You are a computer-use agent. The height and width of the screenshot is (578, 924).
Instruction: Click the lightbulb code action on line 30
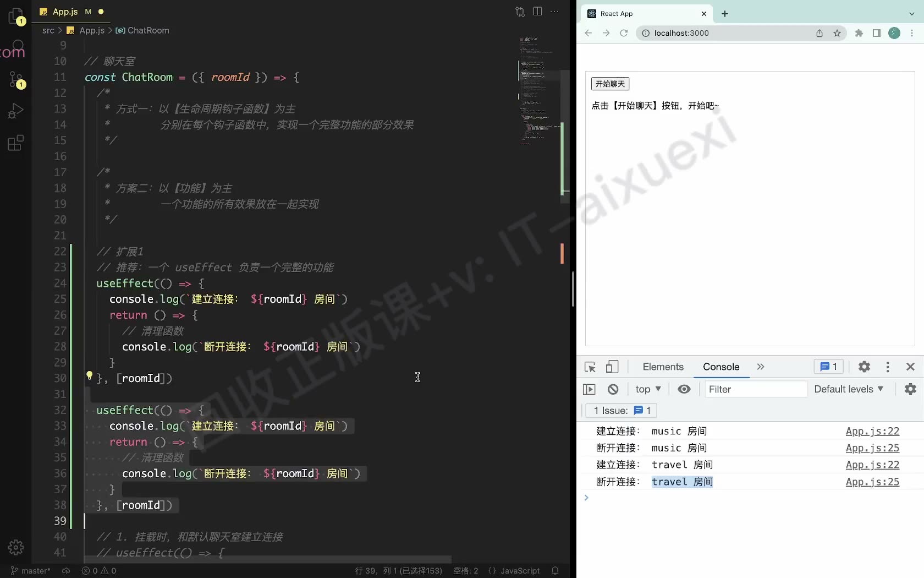(89, 376)
